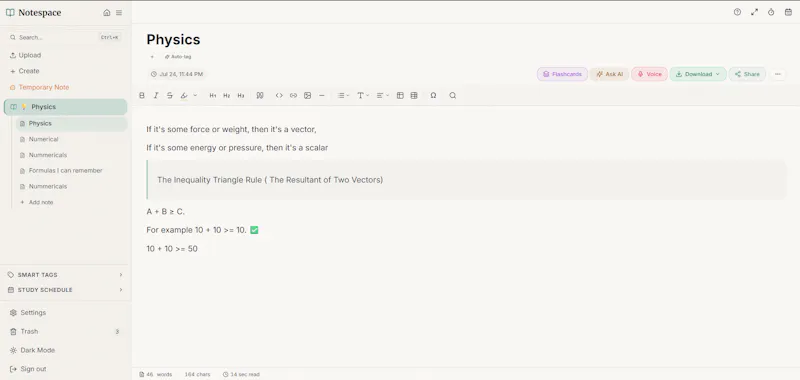Apply strikethrough formatting
This screenshot has width=800, height=380.
point(170,95)
